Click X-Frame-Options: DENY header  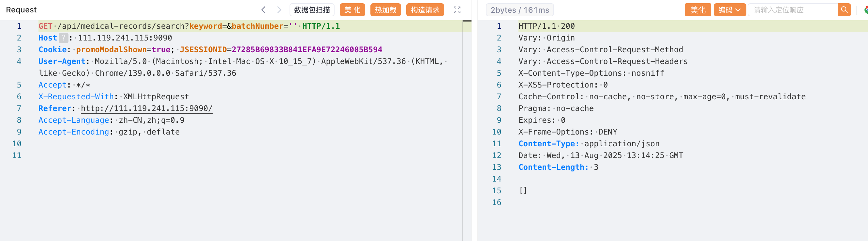568,132
